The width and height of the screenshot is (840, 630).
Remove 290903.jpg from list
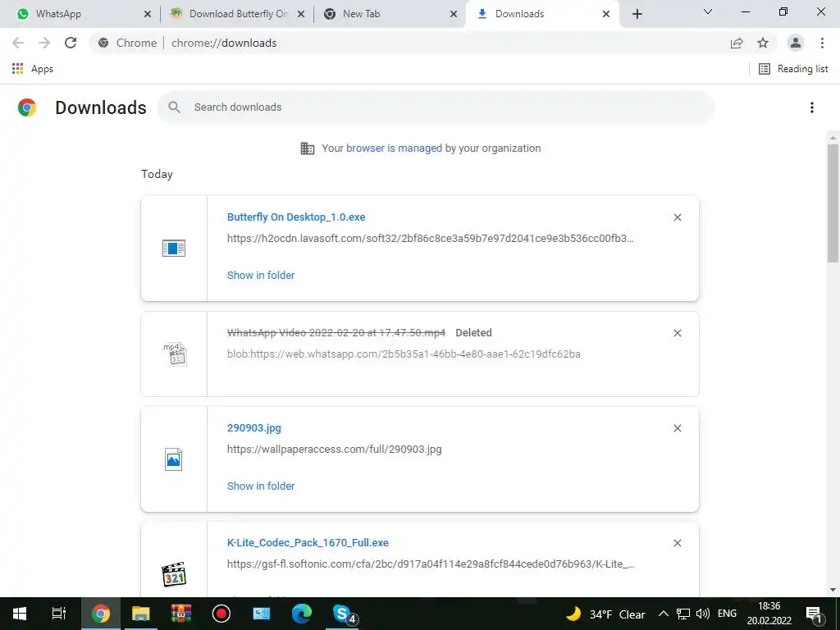click(x=678, y=428)
